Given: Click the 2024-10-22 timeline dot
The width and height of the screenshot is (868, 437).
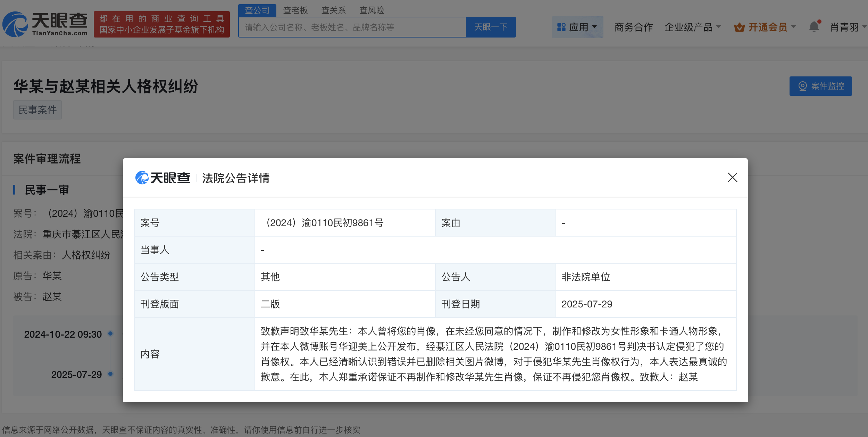Looking at the screenshot, I should (110, 333).
